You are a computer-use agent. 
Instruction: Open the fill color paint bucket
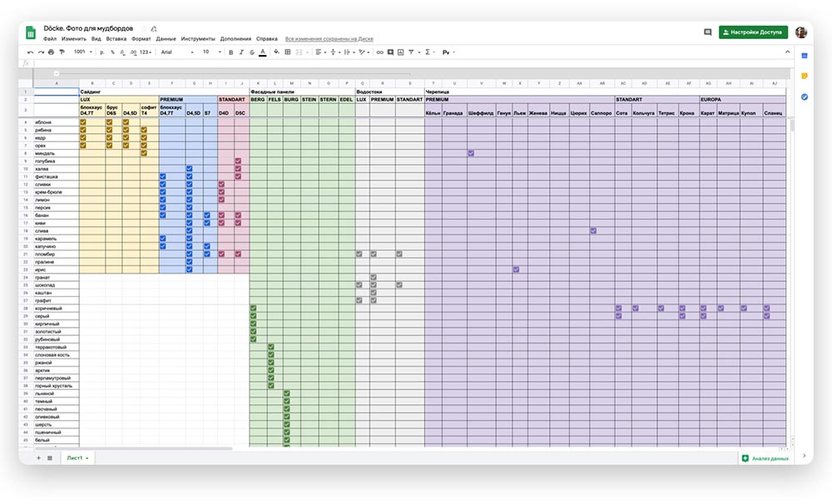[275, 52]
